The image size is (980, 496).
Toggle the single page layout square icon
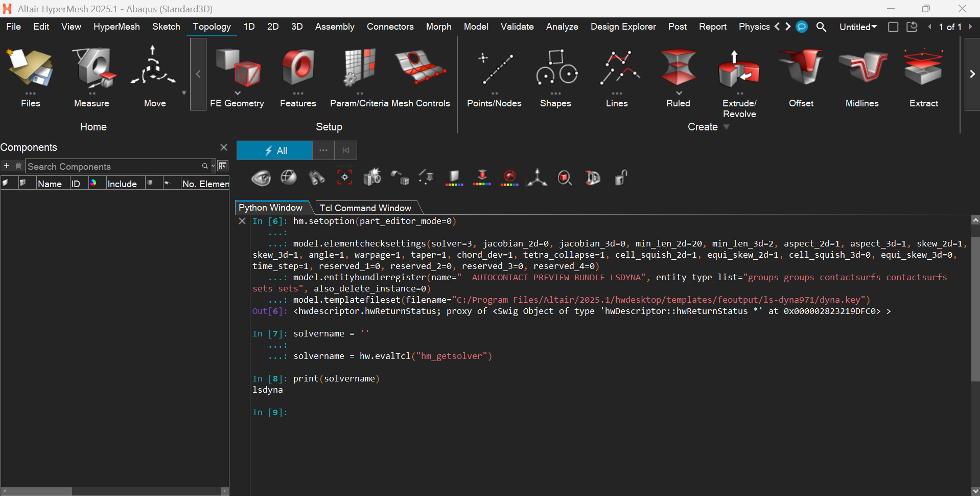(x=893, y=27)
